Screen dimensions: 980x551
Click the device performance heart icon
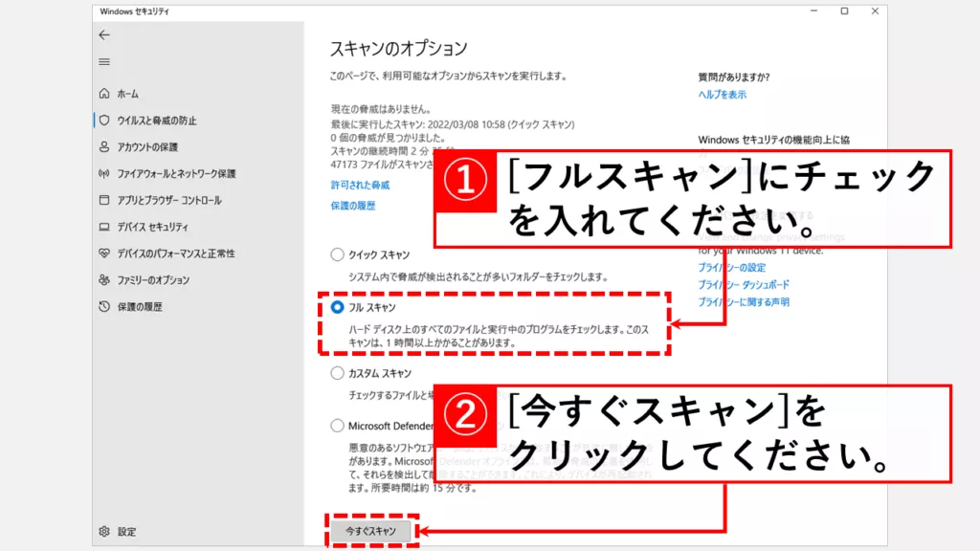[x=104, y=253]
